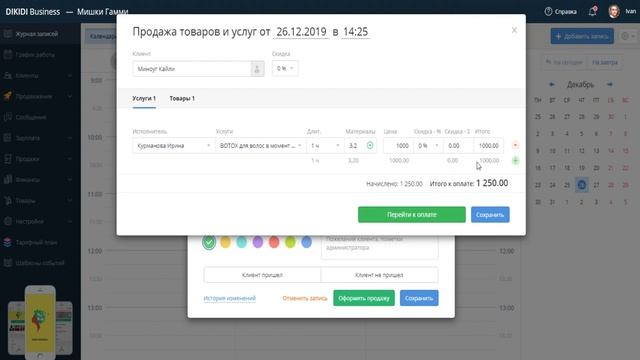Remove the service row with red minus icon
Screen dimensions: 640x360
pyautogui.click(x=515, y=145)
